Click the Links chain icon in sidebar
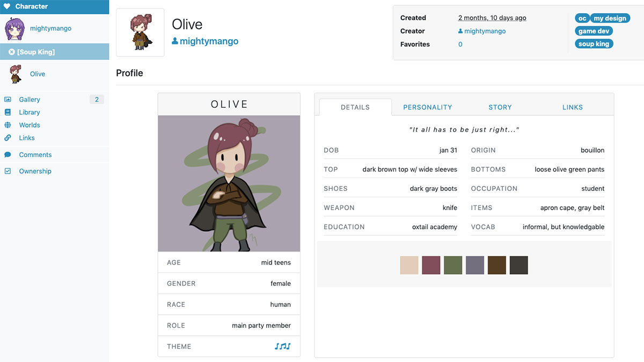This screenshot has width=644, height=362. coord(8,138)
